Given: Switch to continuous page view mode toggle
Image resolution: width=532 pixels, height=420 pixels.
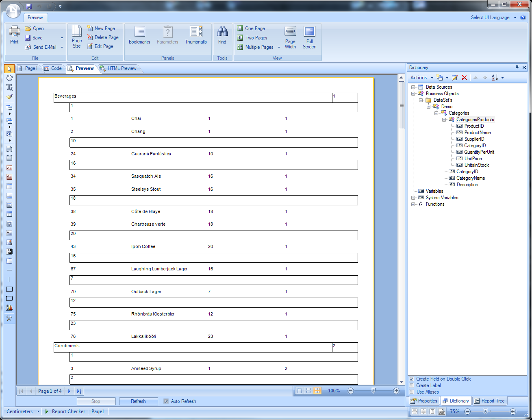Looking at the screenshot, I should pyautogui.click(x=308, y=391).
